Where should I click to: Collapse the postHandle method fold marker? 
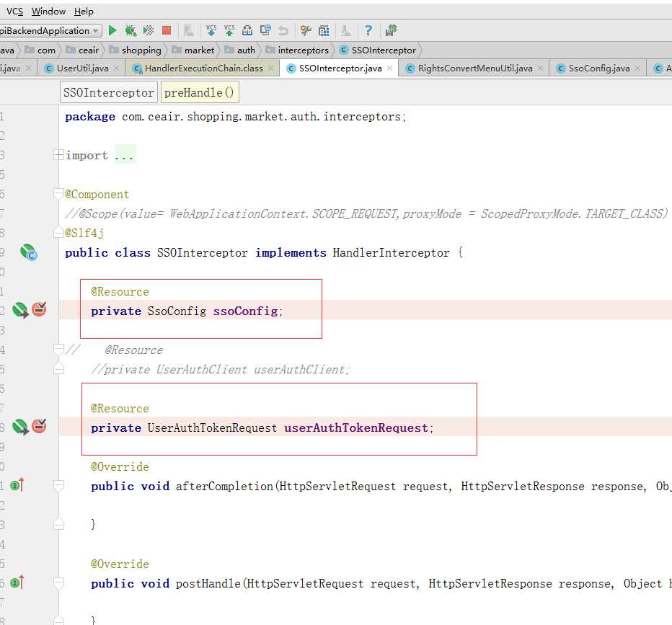click(58, 582)
